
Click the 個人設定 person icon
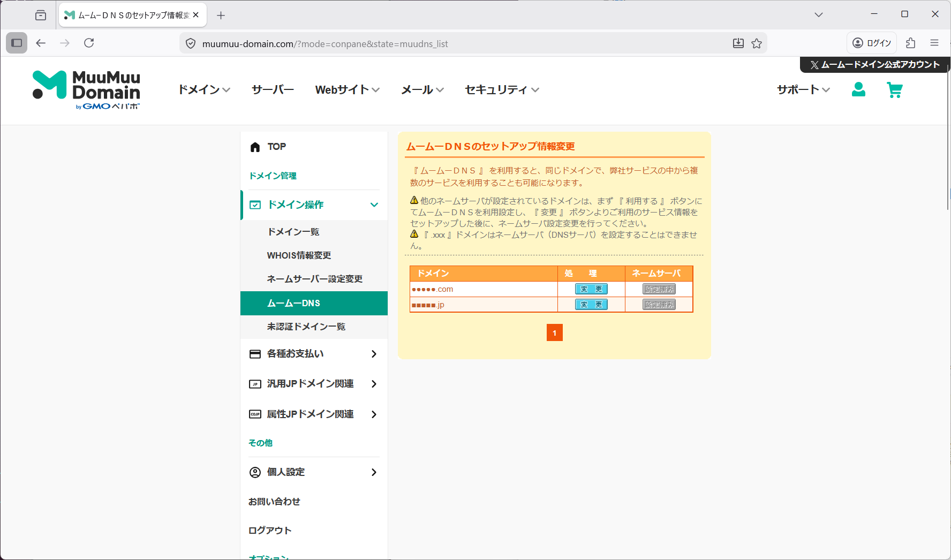[x=255, y=472]
